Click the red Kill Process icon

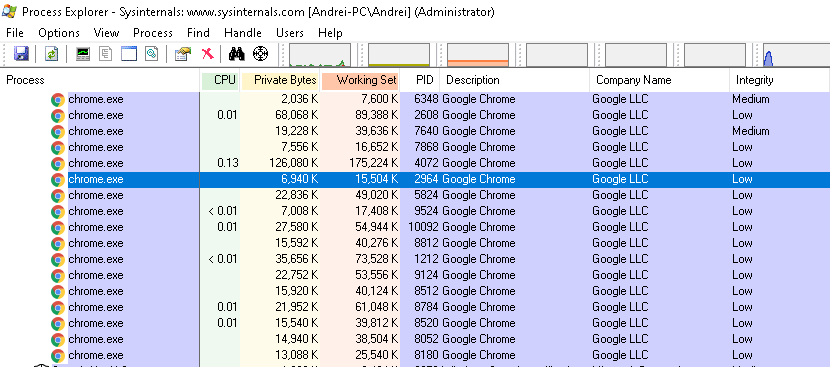pos(208,53)
